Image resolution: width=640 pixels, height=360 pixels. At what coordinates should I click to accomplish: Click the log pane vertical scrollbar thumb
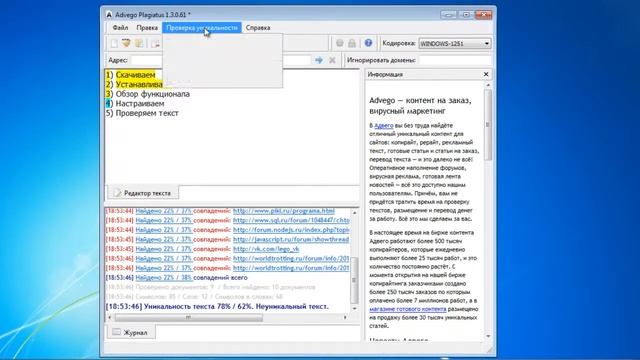pos(354,280)
